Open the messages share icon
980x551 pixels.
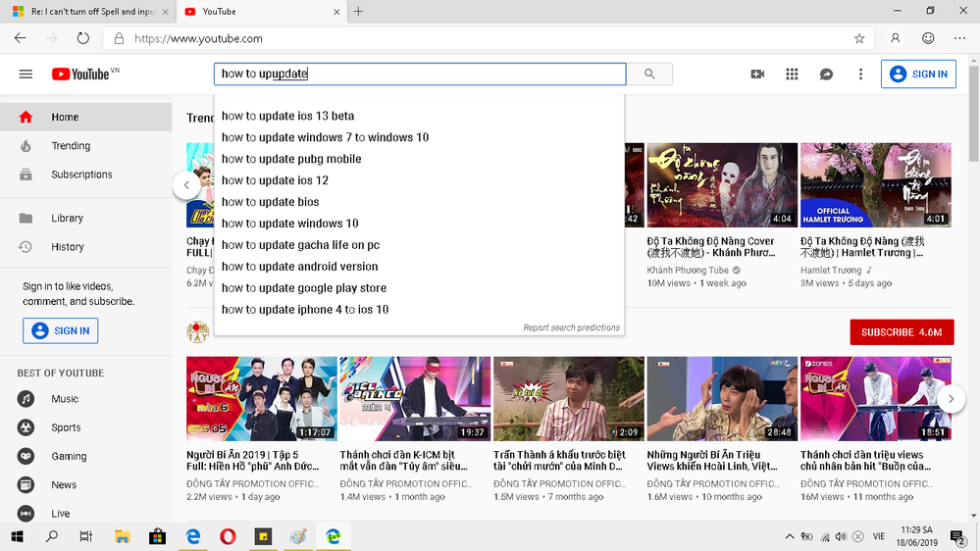coord(826,75)
